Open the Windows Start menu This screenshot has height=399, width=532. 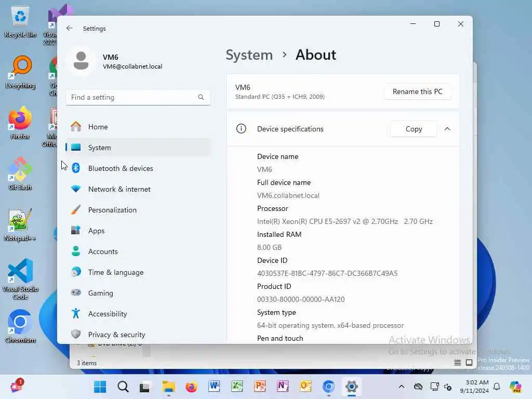click(100, 387)
